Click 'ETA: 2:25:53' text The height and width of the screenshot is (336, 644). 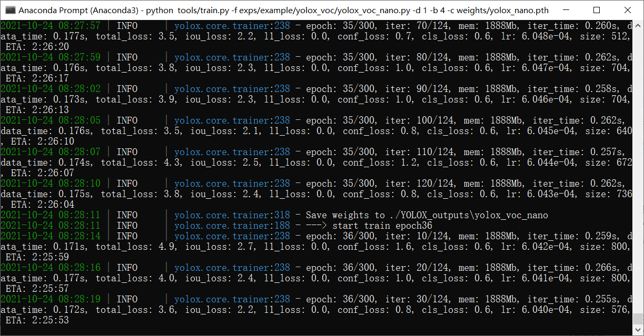pos(37,320)
